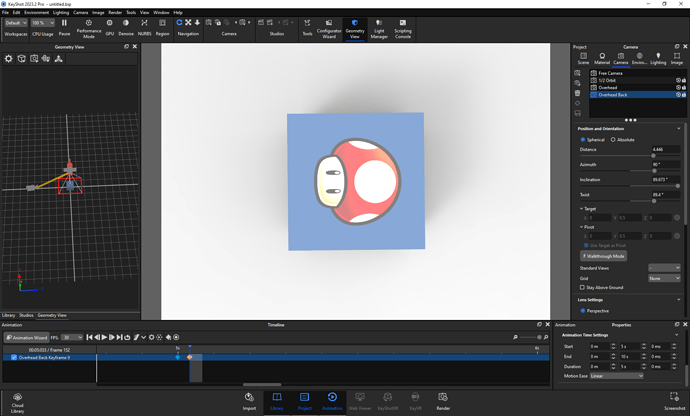
Task: Toggle Denoise in the toolbar
Action: [126, 27]
